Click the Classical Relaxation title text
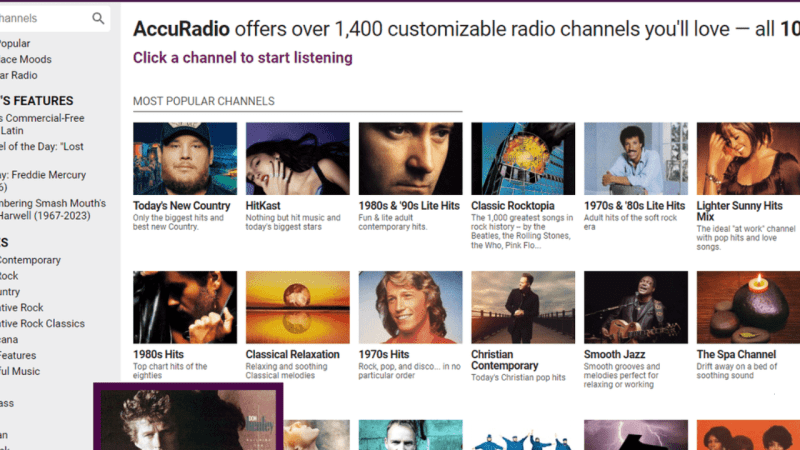 292,354
